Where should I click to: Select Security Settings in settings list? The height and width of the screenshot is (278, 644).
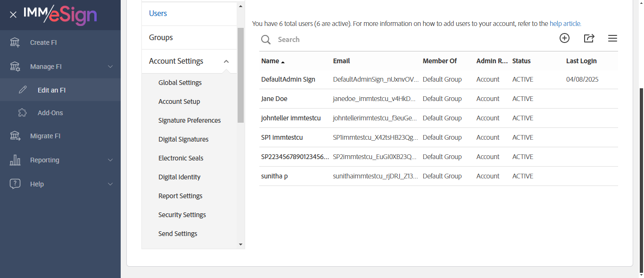182,215
